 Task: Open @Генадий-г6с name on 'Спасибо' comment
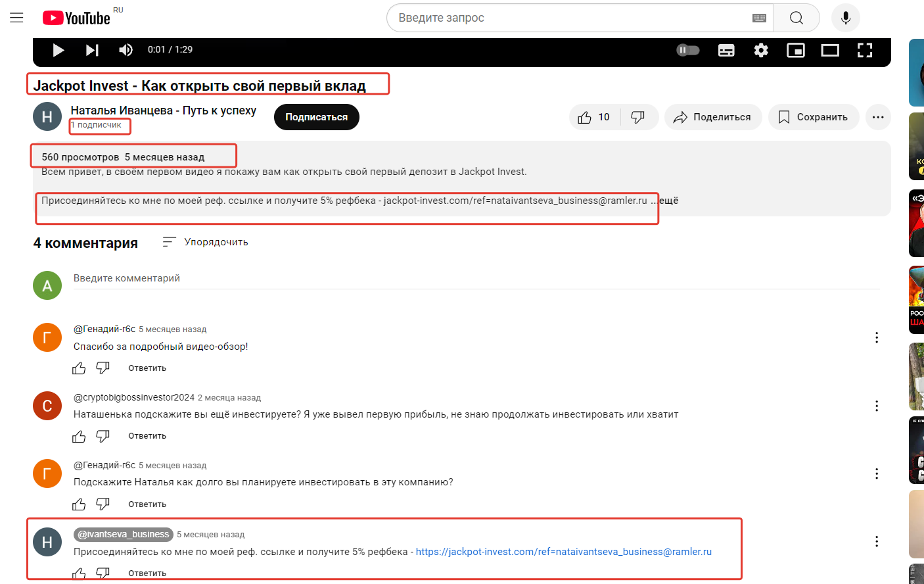coord(104,329)
